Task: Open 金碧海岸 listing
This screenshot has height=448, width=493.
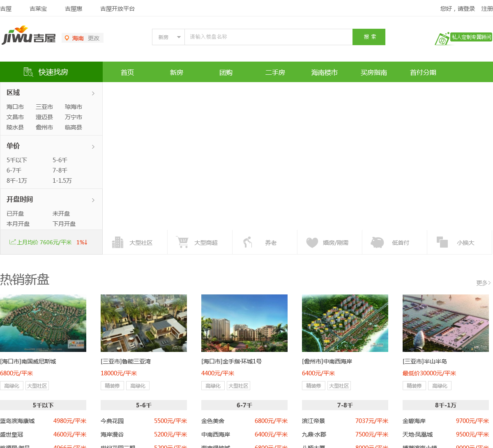Action: (x=414, y=421)
